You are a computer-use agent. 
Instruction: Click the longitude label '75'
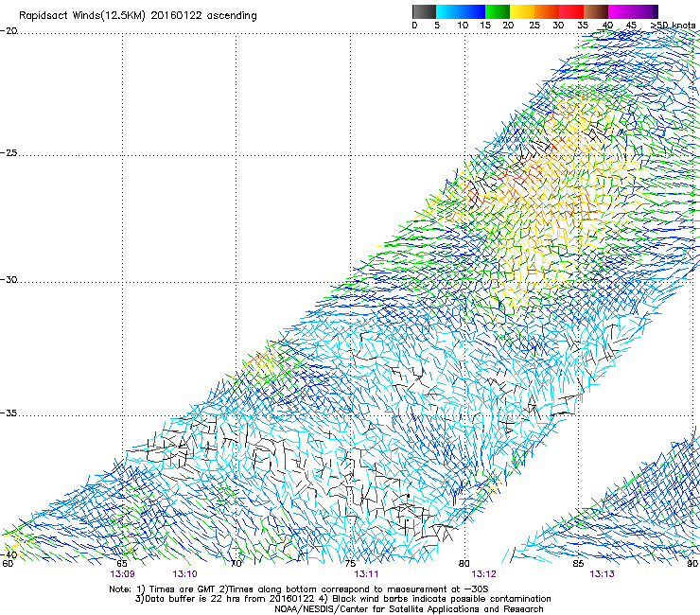click(350, 563)
